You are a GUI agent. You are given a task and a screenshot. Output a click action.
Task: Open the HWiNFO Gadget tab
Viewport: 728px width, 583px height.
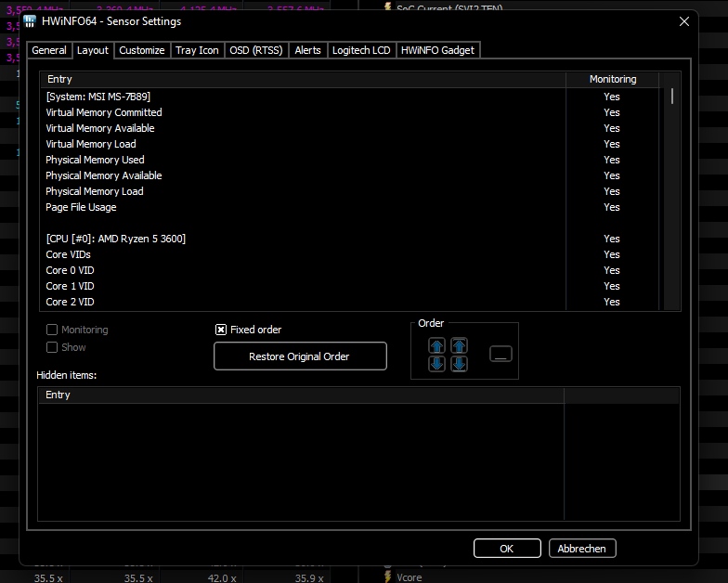(437, 50)
